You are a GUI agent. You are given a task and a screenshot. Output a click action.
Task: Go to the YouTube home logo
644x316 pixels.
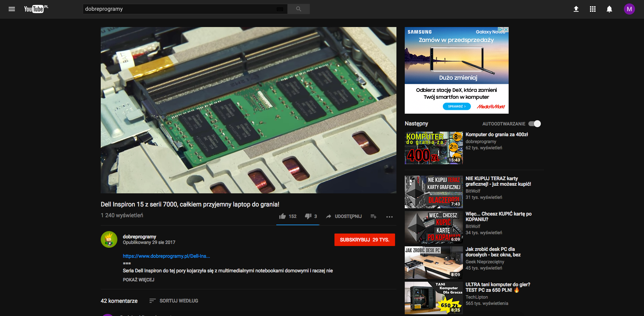(36, 9)
